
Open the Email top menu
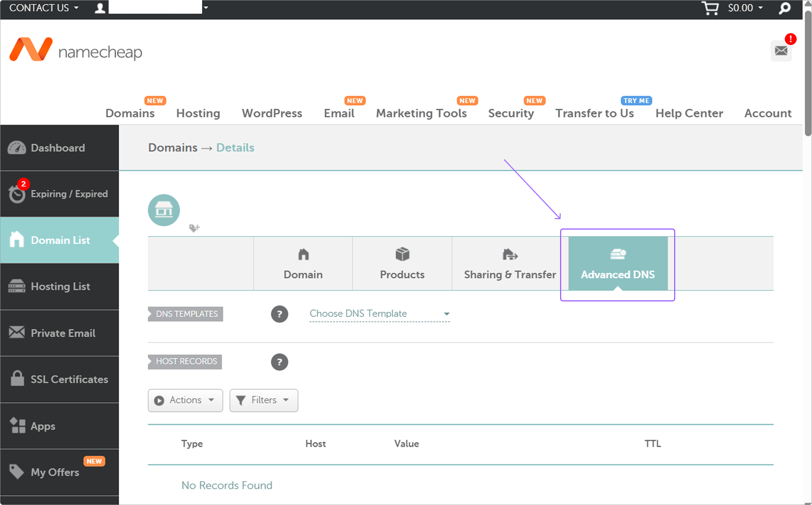339,113
